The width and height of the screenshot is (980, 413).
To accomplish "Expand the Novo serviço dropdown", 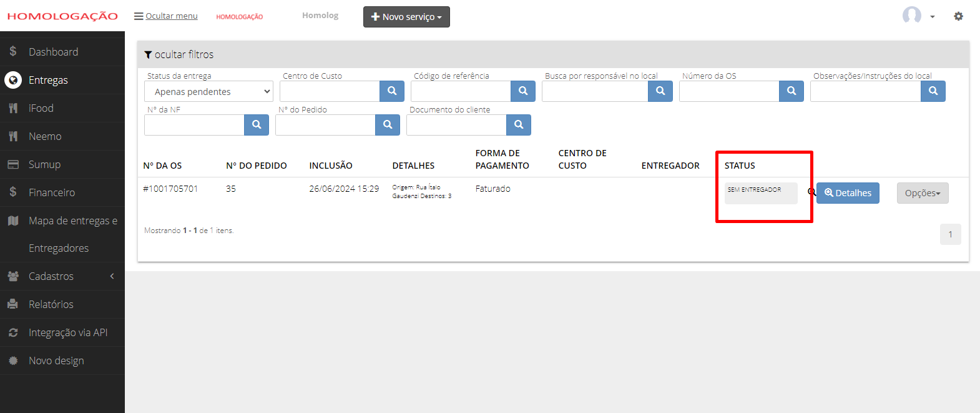I will click(x=406, y=17).
